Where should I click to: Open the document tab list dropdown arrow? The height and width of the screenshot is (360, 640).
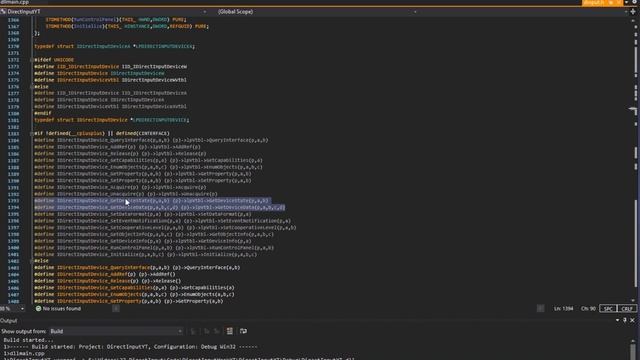pos(626,2)
